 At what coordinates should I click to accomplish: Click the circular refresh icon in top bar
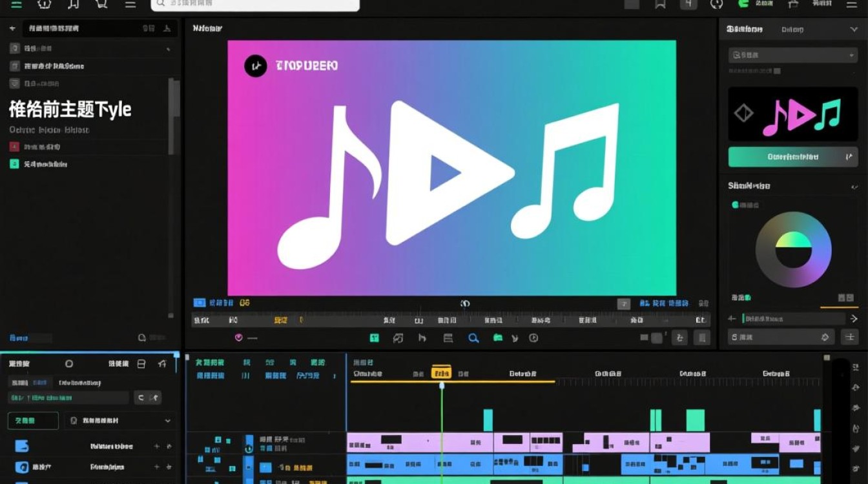tap(716, 4)
